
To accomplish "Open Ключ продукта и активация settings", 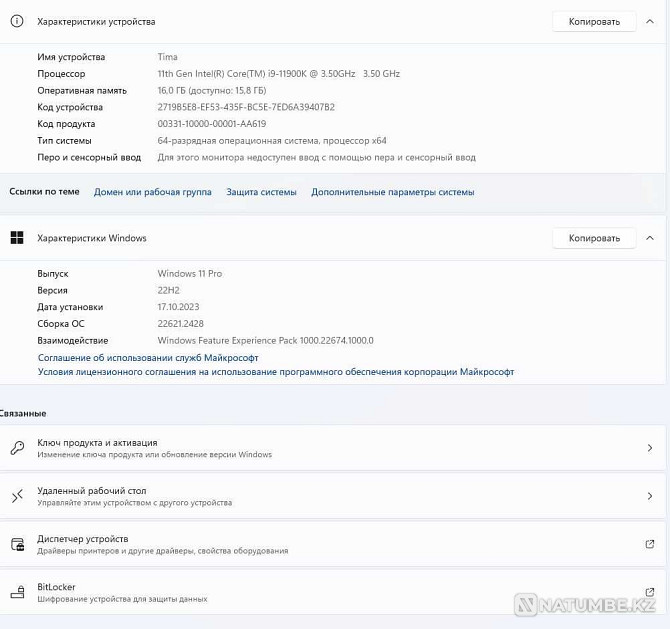I will pyautogui.click(x=333, y=448).
